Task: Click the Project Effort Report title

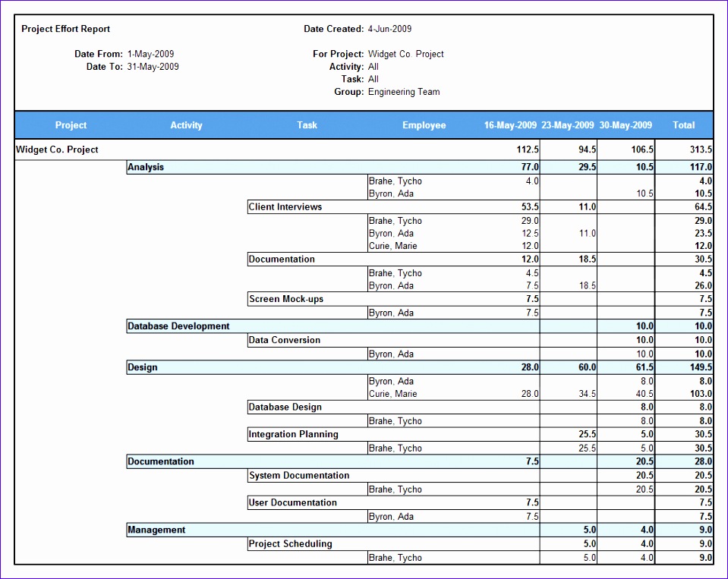Action: pos(66,29)
